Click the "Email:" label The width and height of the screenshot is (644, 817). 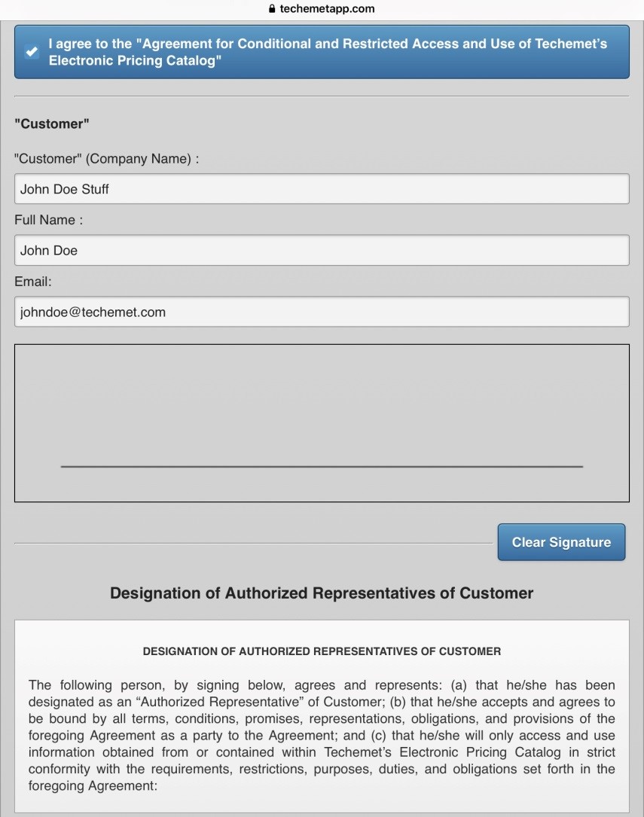[x=33, y=282]
